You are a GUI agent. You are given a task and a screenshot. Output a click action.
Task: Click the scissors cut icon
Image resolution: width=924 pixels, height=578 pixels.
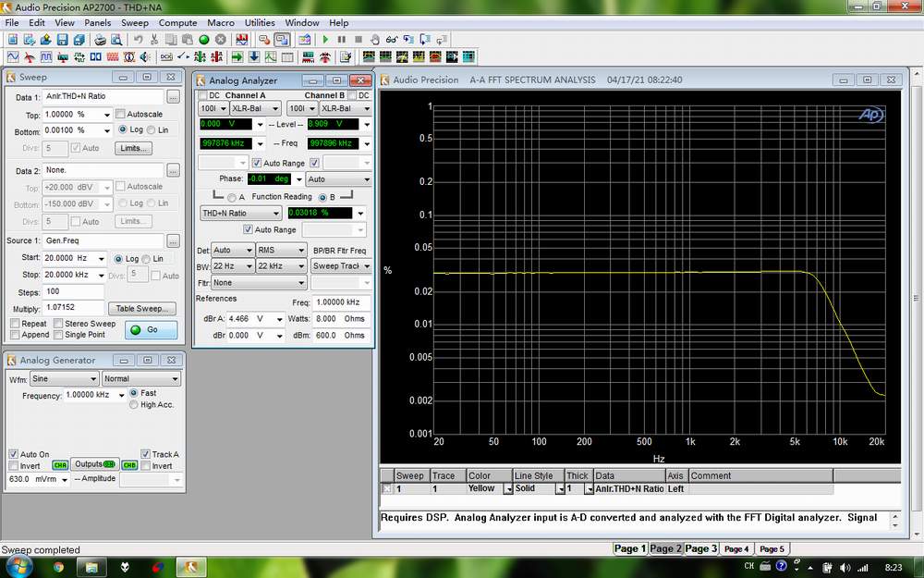[x=154, y=40]
